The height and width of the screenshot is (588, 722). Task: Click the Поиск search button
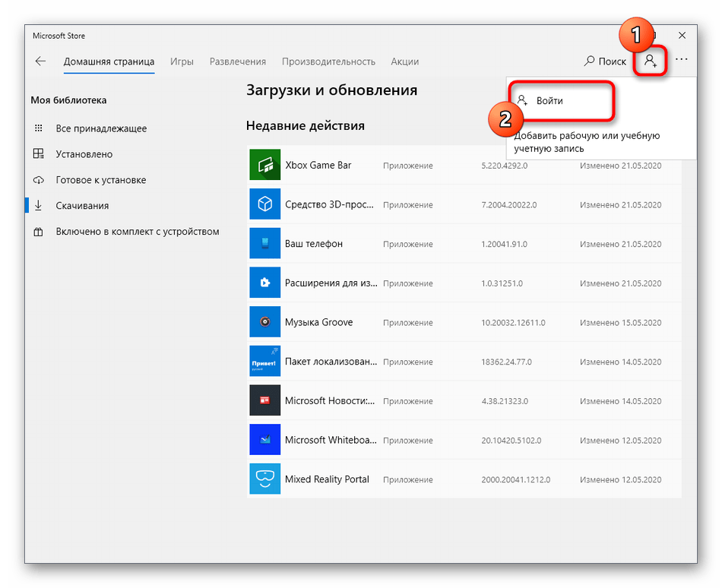[x=606, y=62]
